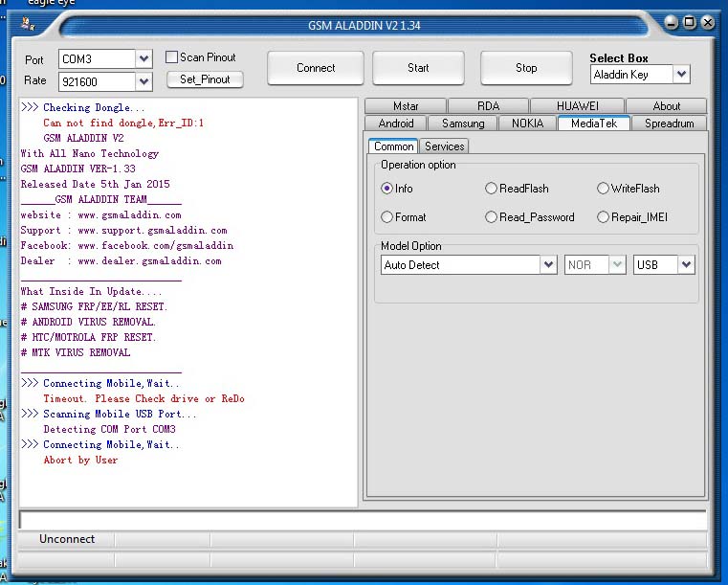Click the Start button
This screenshot has width=728, height=585.
coord(418,68)
